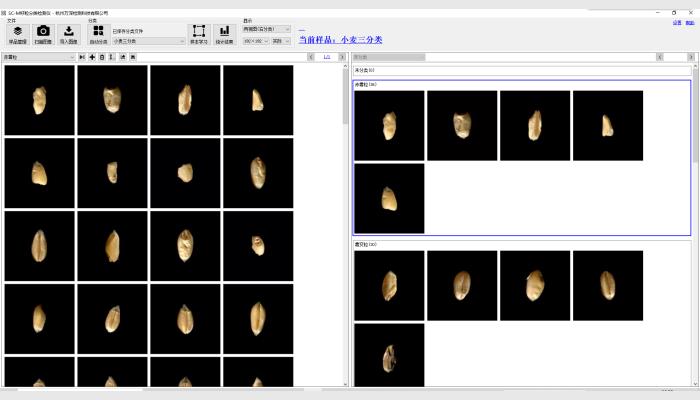
Task: Click the import image download icon
Action: pos(69,35)
